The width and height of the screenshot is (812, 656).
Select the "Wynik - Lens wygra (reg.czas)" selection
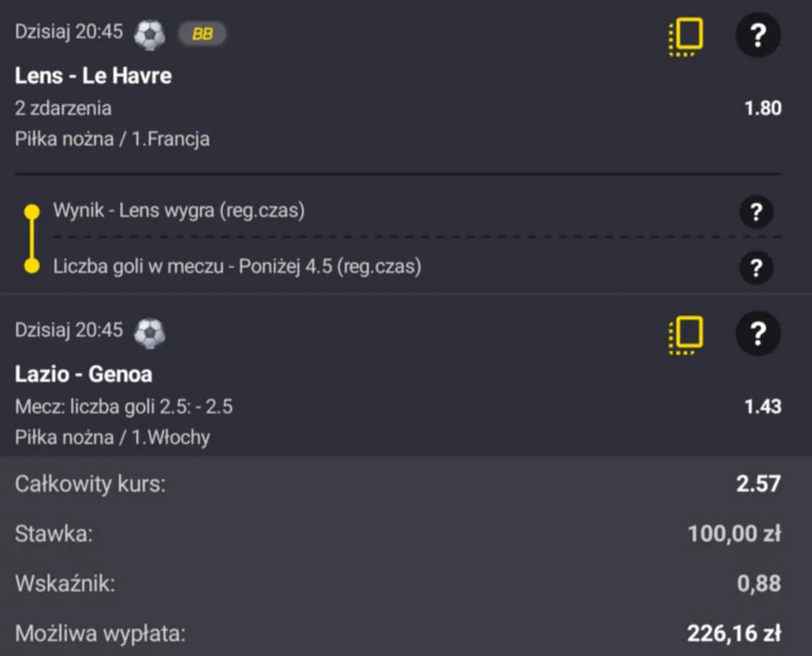tap(179, 211)
